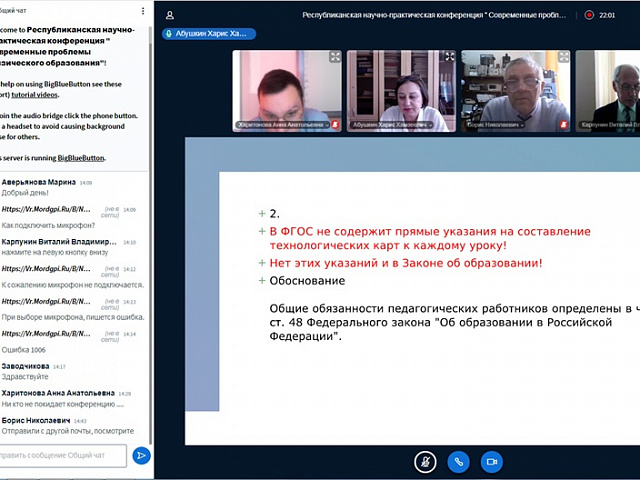Click muted mic icon on Харитонова video
640x480 pixels.
click(334, 125)
